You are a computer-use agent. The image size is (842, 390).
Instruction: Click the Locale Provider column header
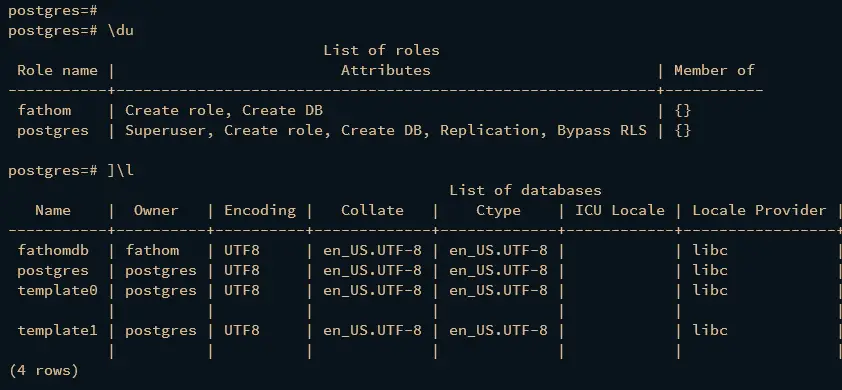pyautogui.click(x=759, y=211)
